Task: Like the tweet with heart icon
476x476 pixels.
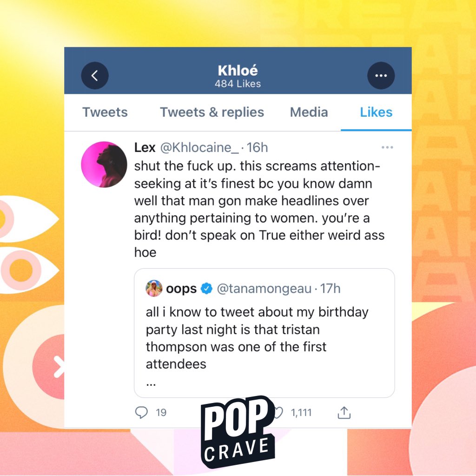Action: pyautogui.click(x=278, y=412)
